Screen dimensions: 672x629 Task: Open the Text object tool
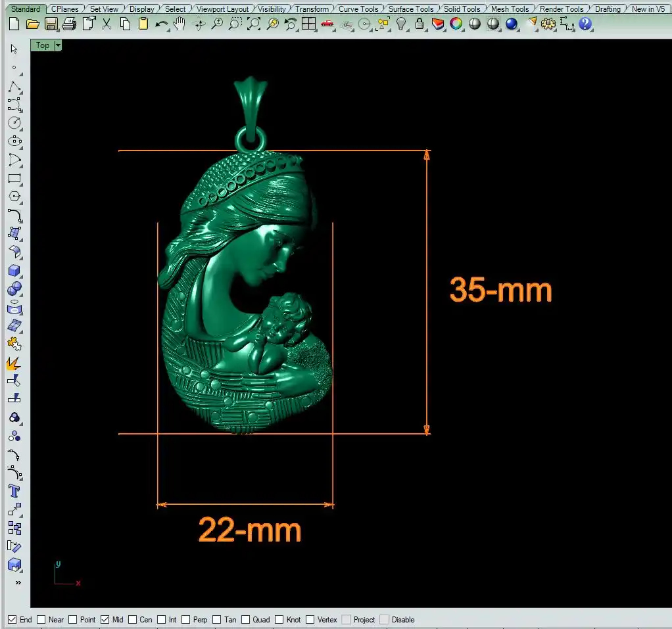click(x=14, y=491)
